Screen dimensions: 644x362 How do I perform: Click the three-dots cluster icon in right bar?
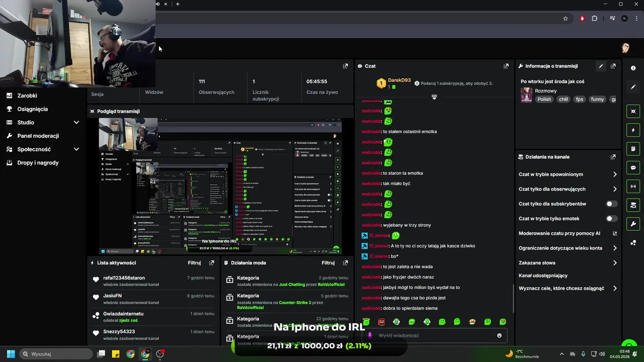633,243
